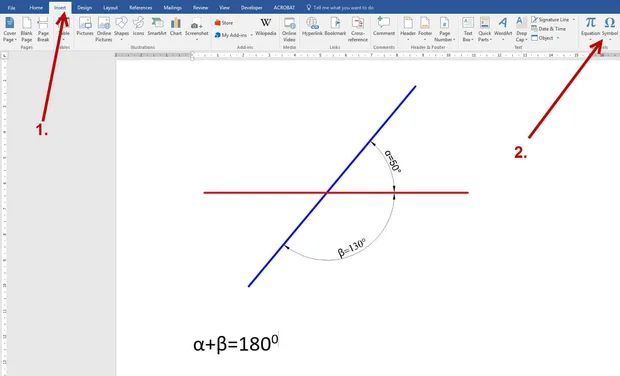The height and width of the screenshot is (376, 620).
Task: Add a Drop Cap
Action: (x=522, y=30)
